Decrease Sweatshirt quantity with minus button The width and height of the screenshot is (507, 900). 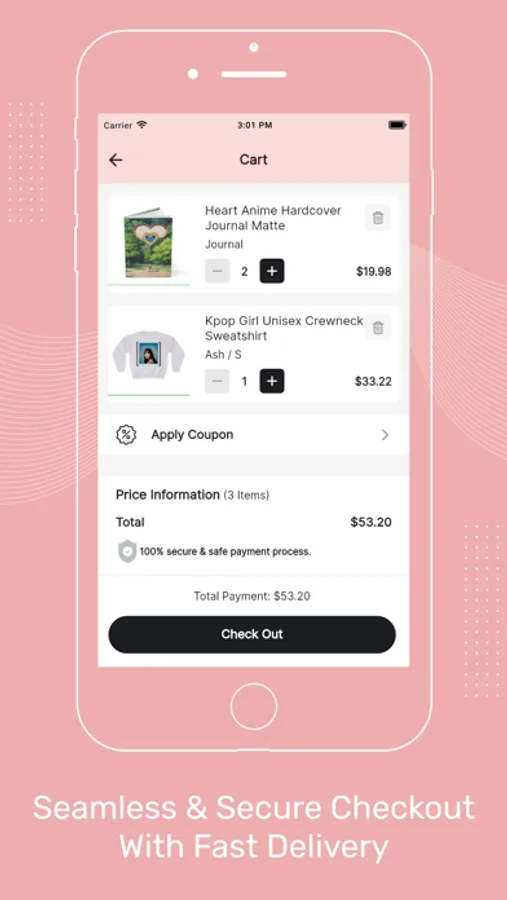pos(218,381)
